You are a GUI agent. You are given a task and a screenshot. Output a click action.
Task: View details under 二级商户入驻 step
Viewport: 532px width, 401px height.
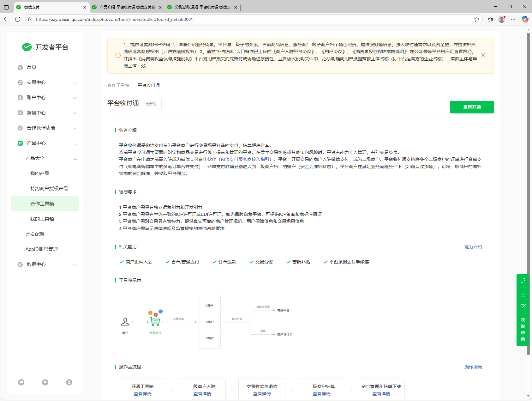click(202, 394)
